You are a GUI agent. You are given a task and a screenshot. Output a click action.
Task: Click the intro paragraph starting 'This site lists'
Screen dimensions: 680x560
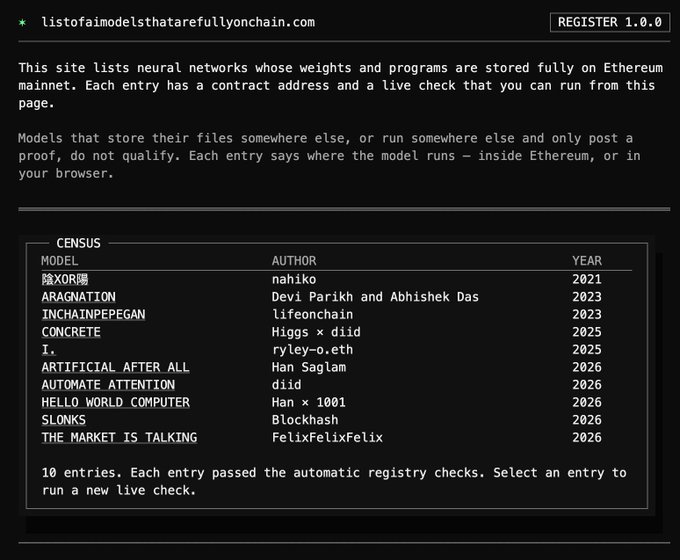(341, 85)
